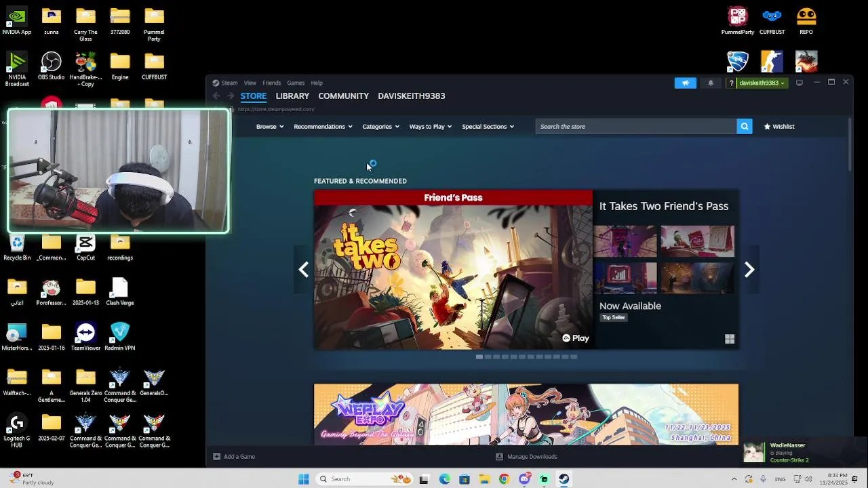Open File Explorer from the taskbar

click(x=484, y=479)
